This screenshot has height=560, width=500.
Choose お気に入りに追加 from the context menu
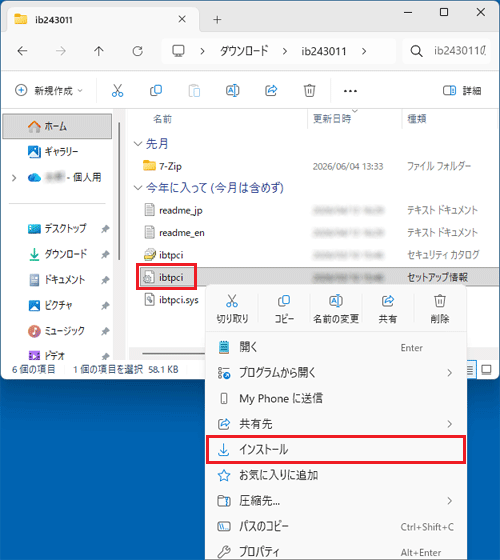tap(336, 475)
